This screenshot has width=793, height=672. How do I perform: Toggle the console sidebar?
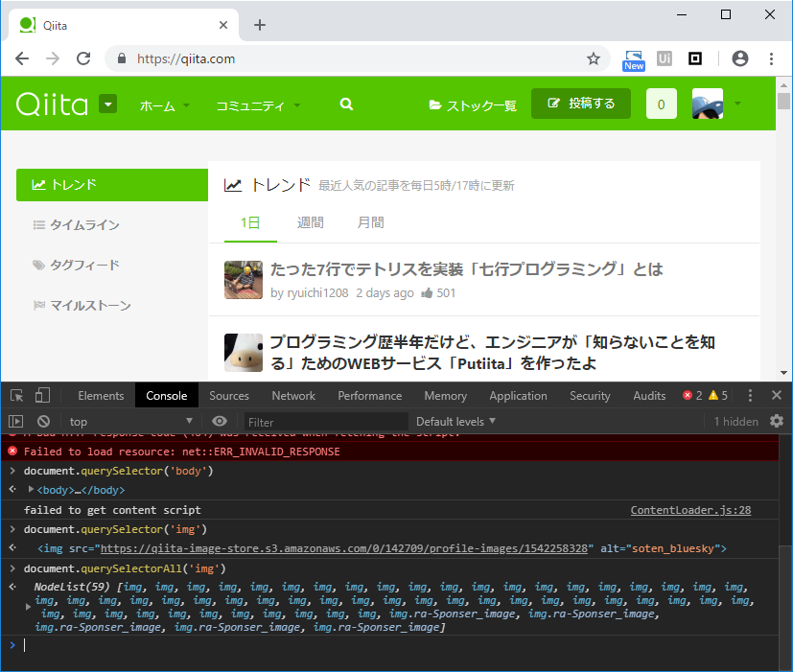(x=16, y=421)
